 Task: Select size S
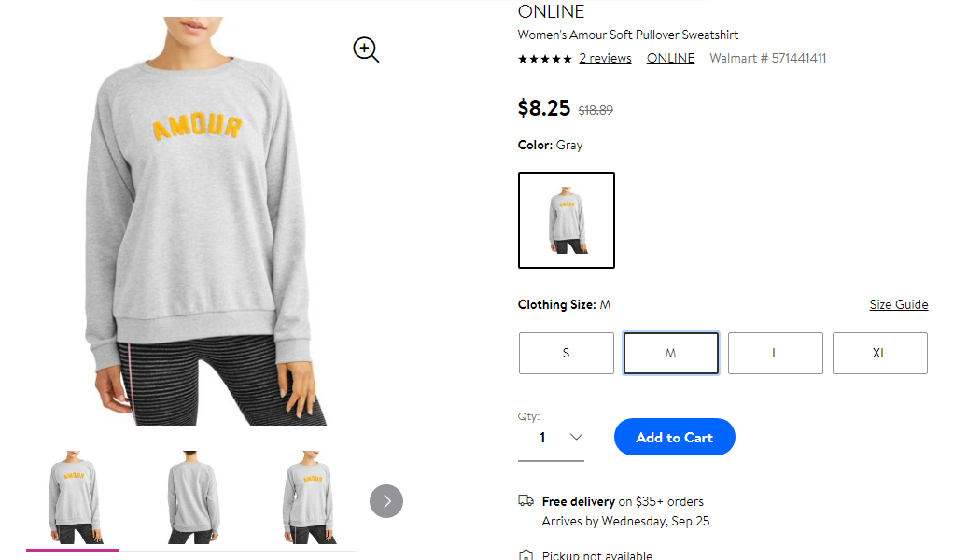567,354
